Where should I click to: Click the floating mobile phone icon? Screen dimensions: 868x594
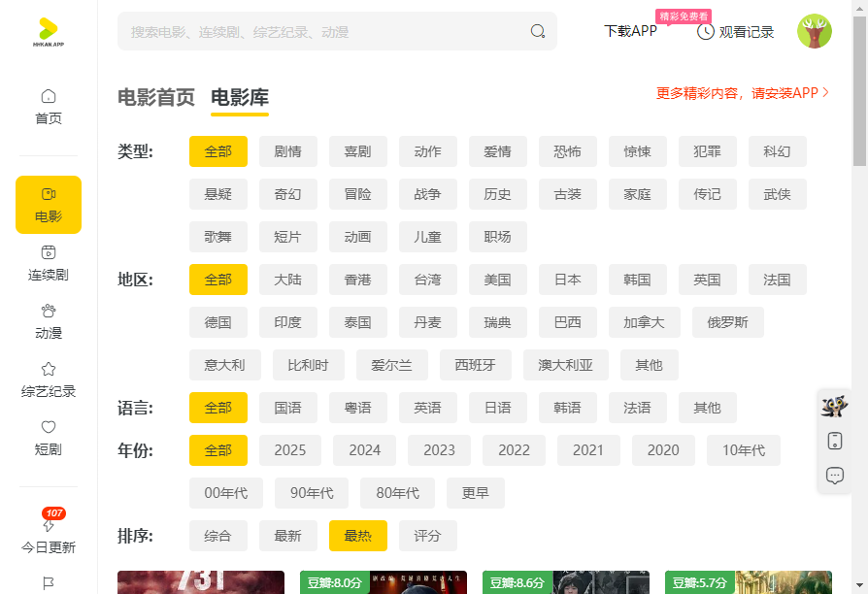[x=834, y=442]
